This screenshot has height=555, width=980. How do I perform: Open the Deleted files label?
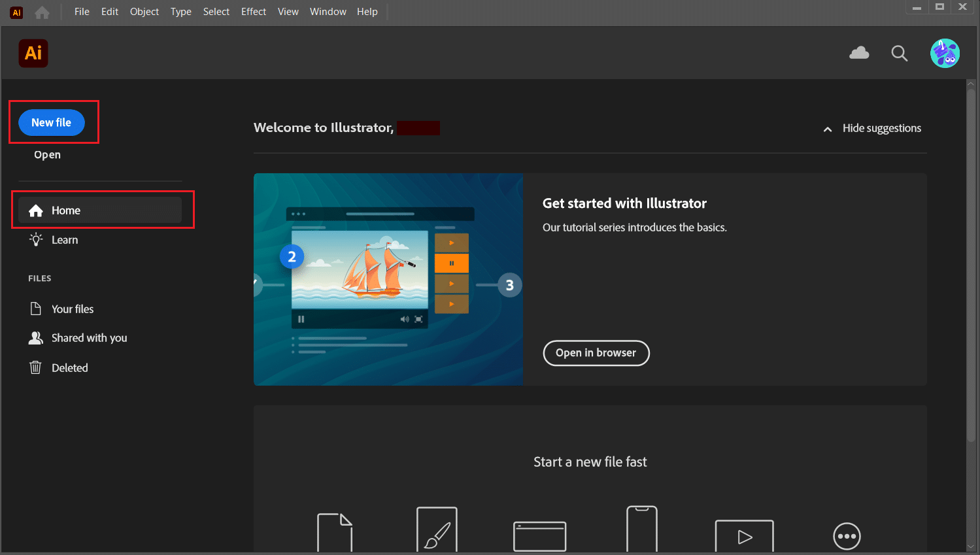70,368
